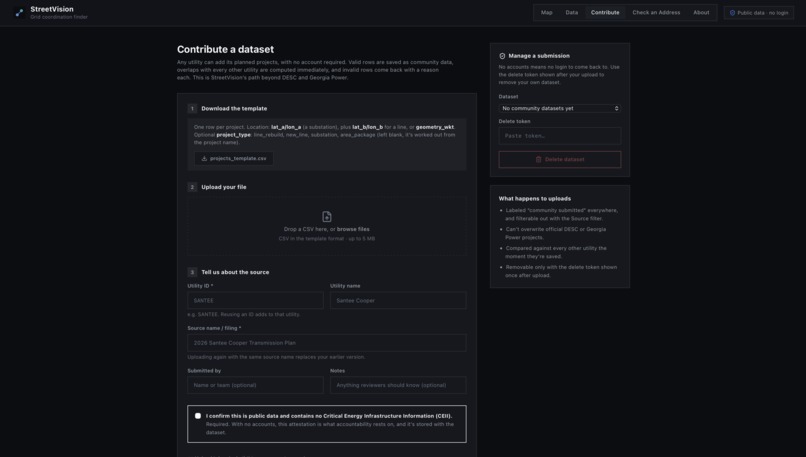Click the 'Labeled community submitted' bullet

coord(561,214)
